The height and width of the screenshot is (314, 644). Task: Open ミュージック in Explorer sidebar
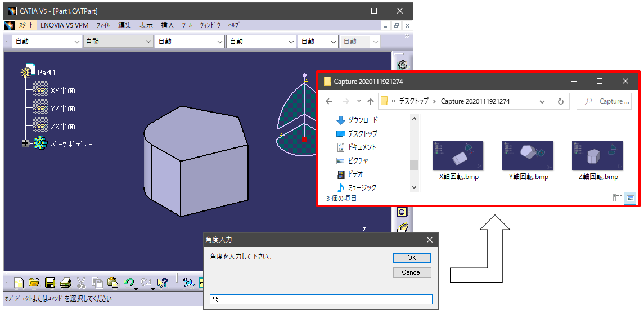(356, 187)
